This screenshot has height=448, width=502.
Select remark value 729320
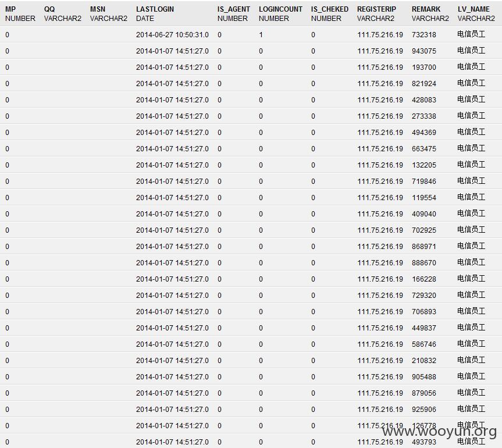point(424,296)
